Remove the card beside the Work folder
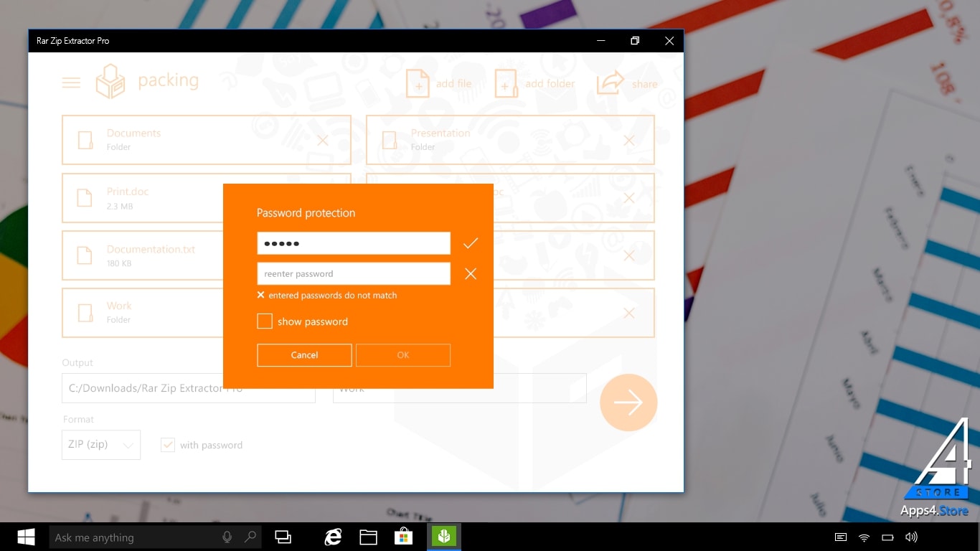Screen dimensions: 980x551 pyautogui.click(x=629, y=313)
